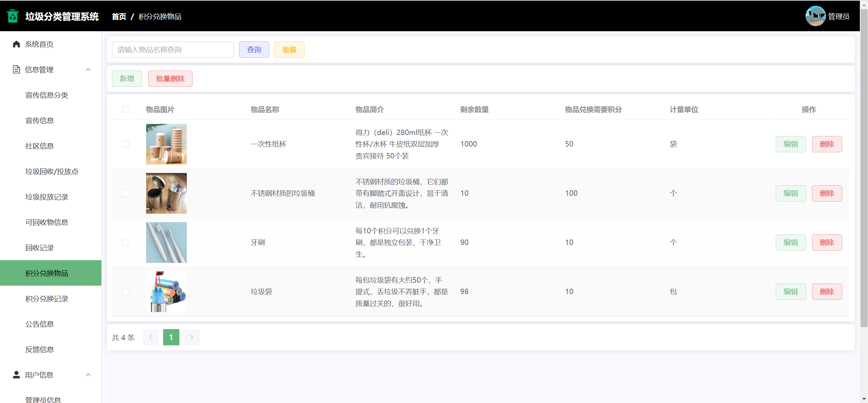Go to previous page arrow
This screenshot has height=403, width=868.
151,337
